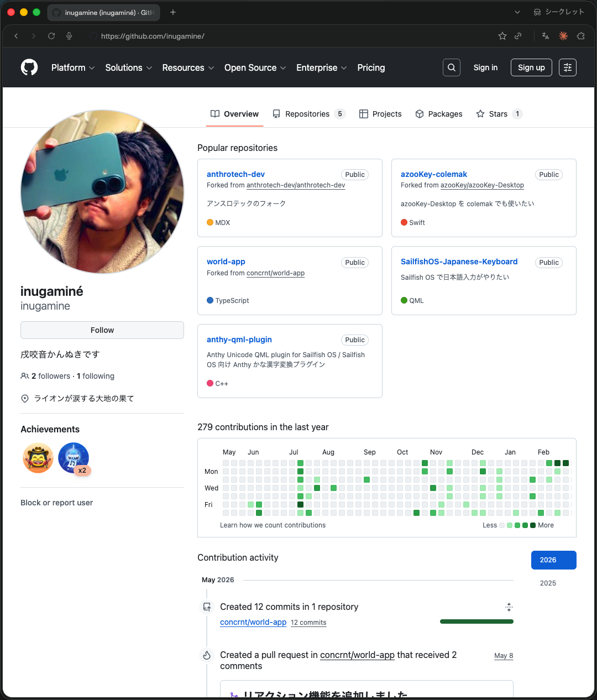Open the 1 following list
The width and height of the screenshot is (597, 700).
[x=96, y=376]
